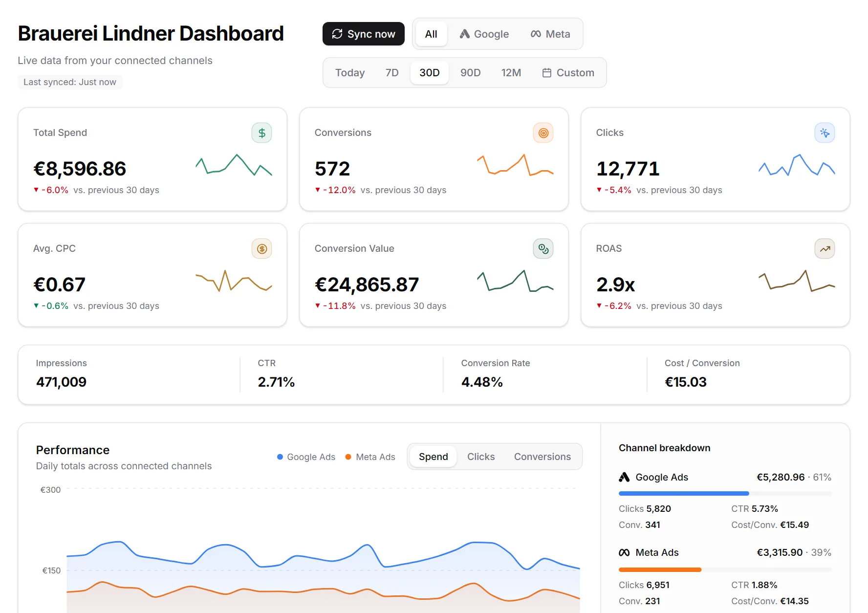Filter channels to Google
The height and width of the screenshot is (613, 868).
point(484,34)
